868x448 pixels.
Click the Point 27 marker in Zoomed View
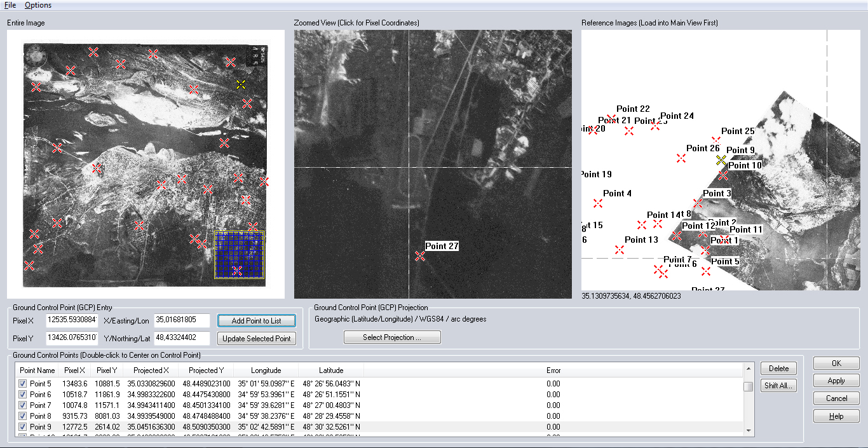(419, 256)
